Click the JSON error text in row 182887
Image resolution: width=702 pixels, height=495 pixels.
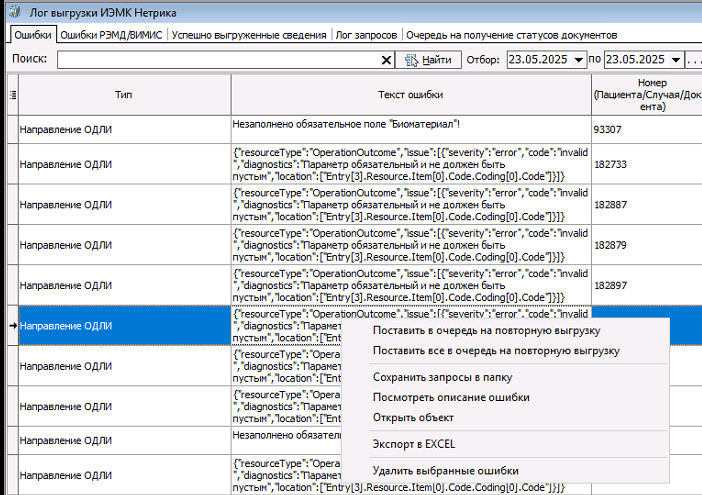click(x=410, y=205)
